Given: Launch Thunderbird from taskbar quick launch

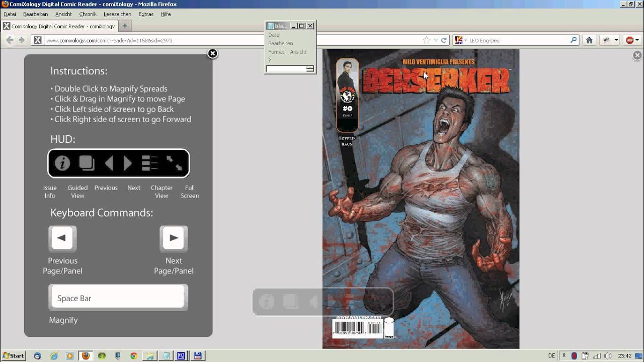Looking at the screenshot, I should (x=37, y=355).
